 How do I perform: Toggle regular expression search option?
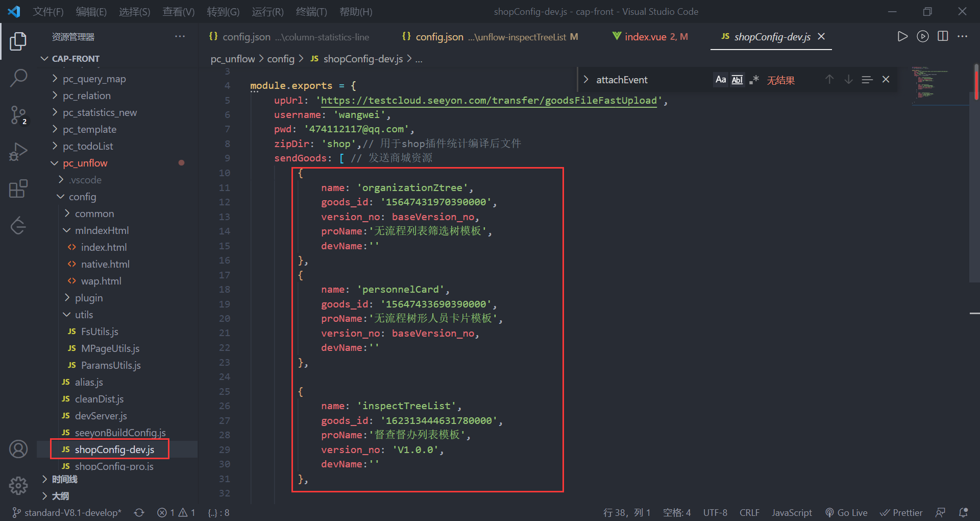click(x=754, y=80)
